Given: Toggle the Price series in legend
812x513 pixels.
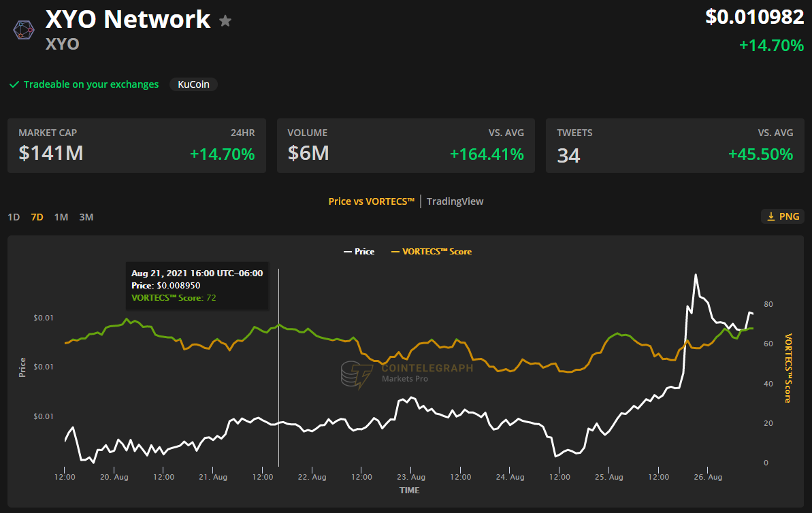Looking at the screenshot, I should [x=359, y=251].
